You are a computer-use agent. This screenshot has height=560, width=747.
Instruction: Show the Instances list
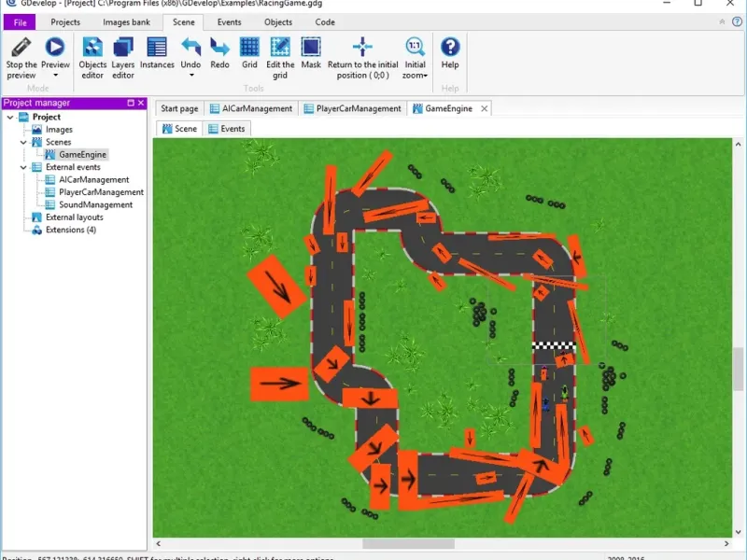[x=157, y=47]
